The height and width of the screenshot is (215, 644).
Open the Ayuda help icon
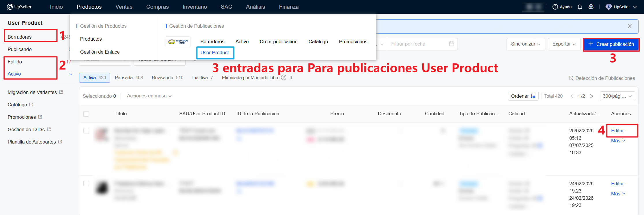pos(555,7)
